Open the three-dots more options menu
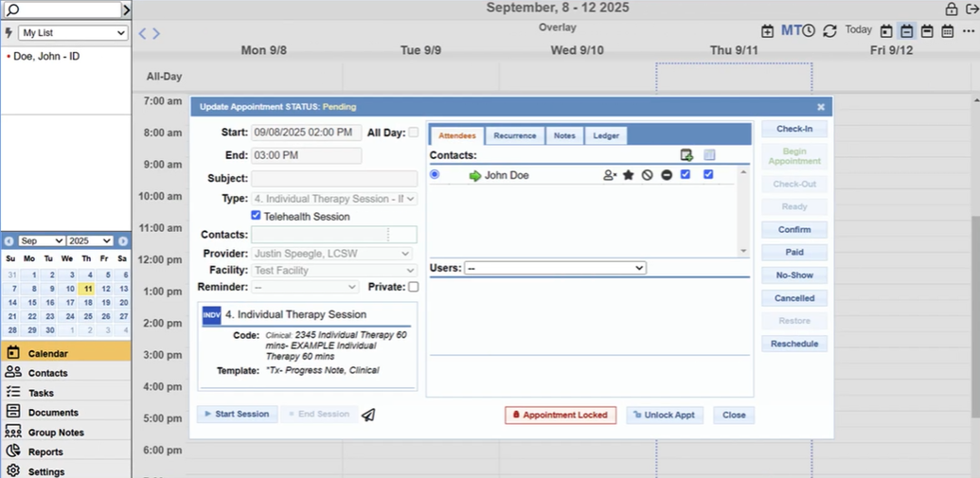980x478 pixels. [969, 30]
